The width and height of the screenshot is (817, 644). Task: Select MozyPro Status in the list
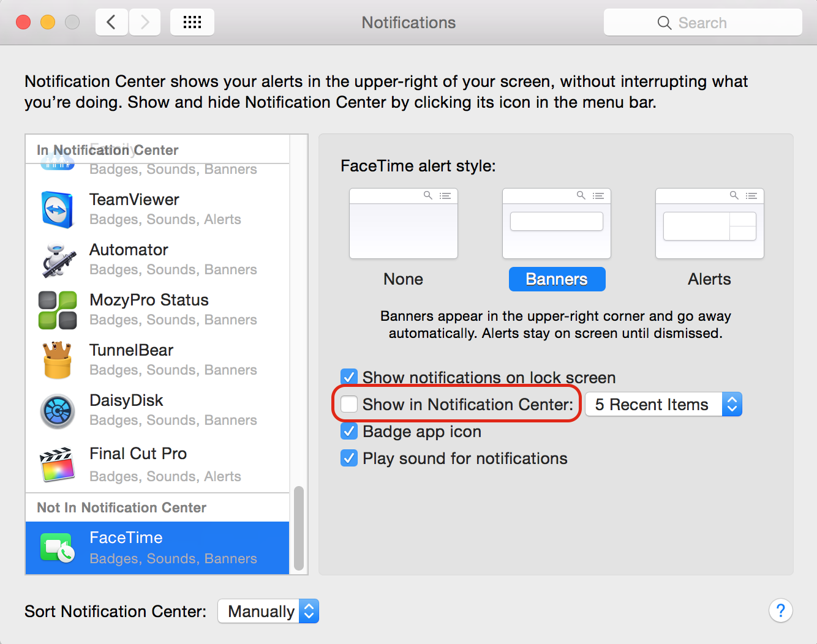click(157, 310)
